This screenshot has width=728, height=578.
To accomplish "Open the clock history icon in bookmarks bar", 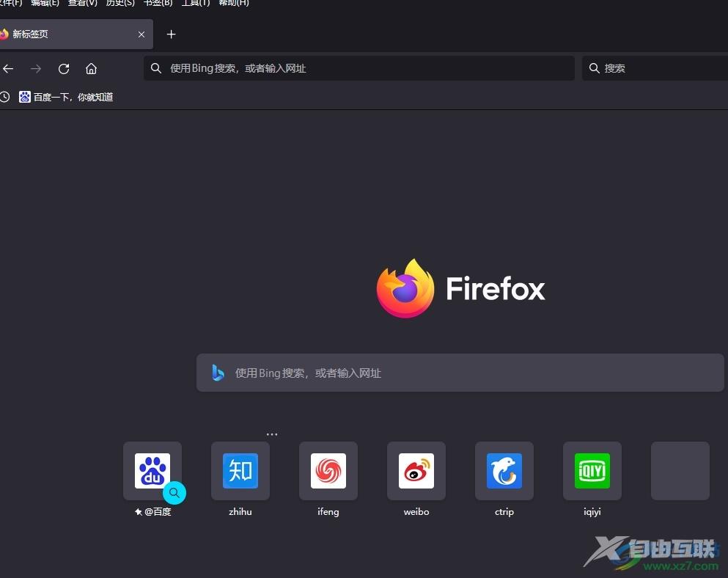I will point(4,97).
